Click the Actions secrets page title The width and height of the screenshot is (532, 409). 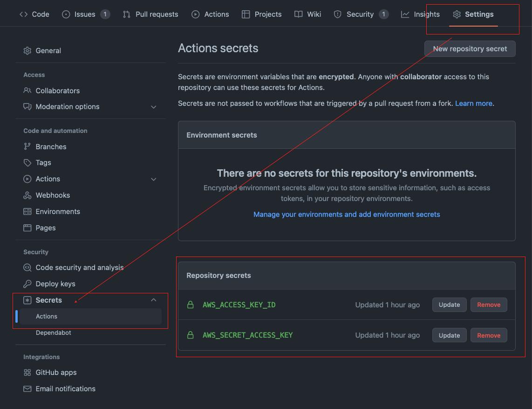click(x=218, y=48)
